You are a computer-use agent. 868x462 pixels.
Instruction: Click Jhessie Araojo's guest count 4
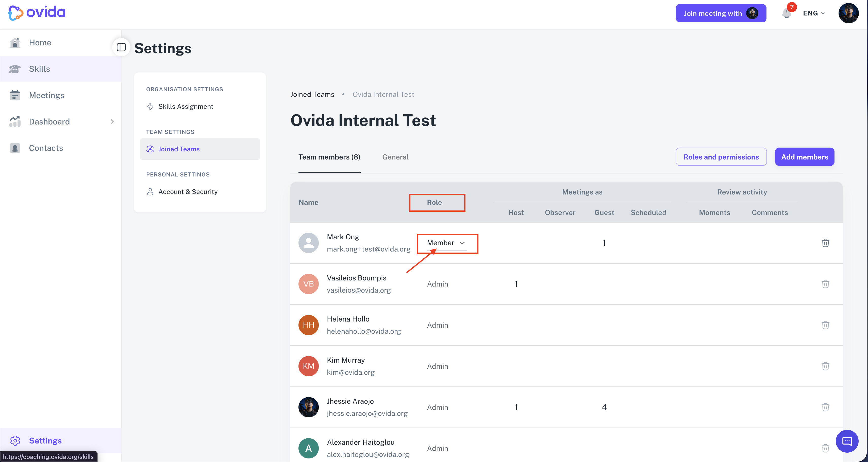[604, 407]
